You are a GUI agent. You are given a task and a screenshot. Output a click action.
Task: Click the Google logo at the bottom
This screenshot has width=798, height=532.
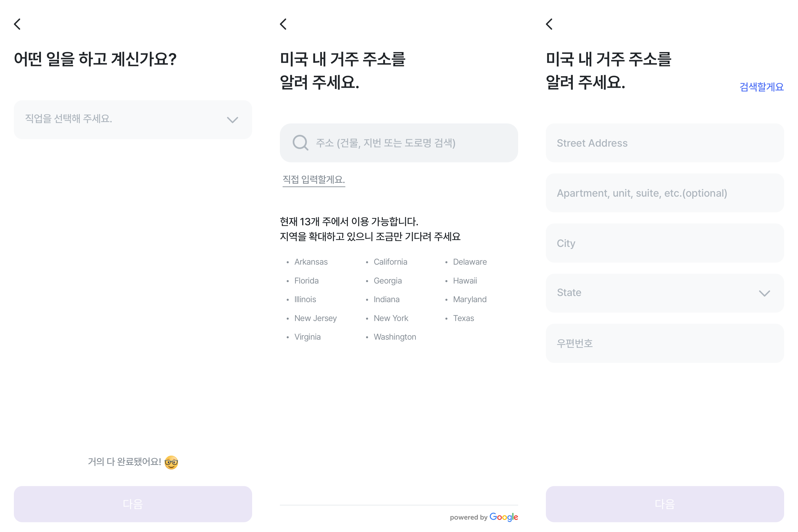[504, 517]
